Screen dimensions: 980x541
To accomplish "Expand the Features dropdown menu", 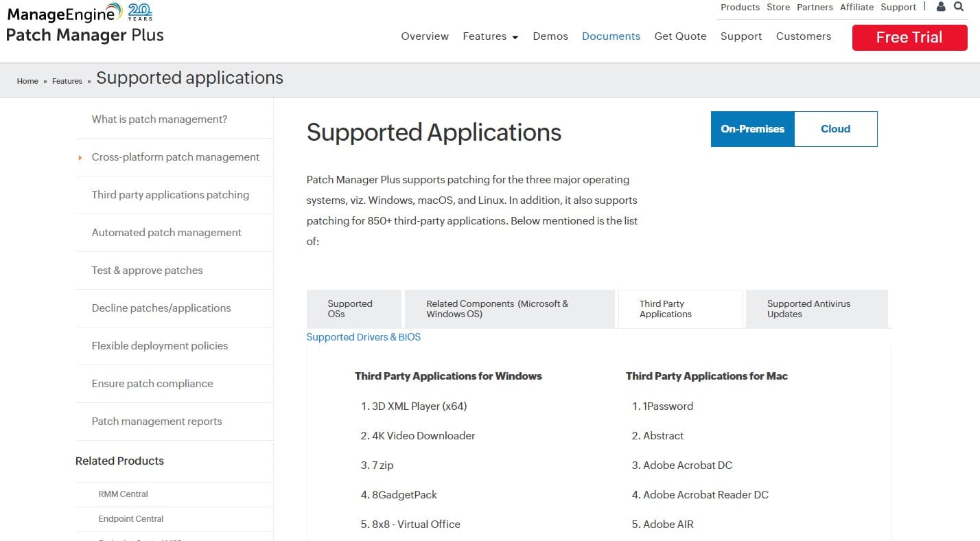I will pos(490,36).
